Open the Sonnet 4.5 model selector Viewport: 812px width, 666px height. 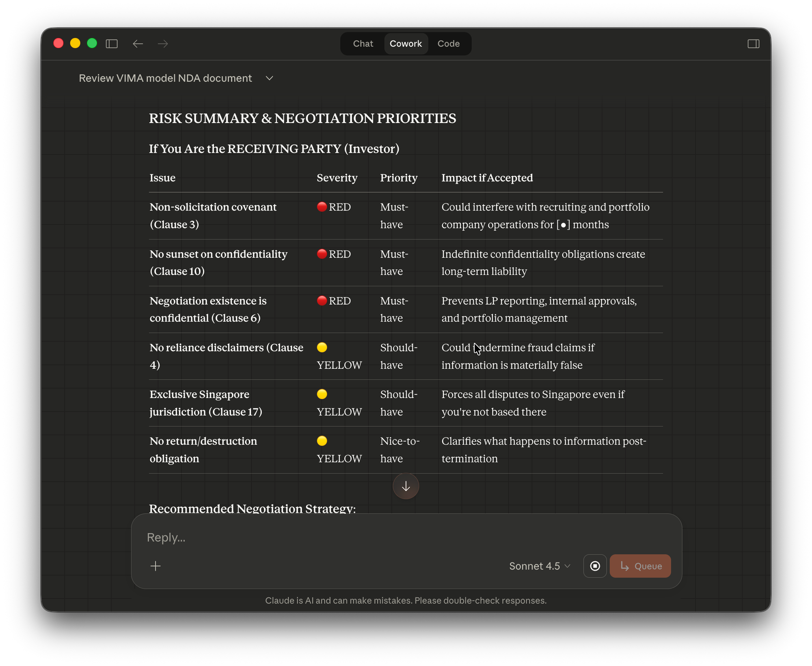point(539,566)
